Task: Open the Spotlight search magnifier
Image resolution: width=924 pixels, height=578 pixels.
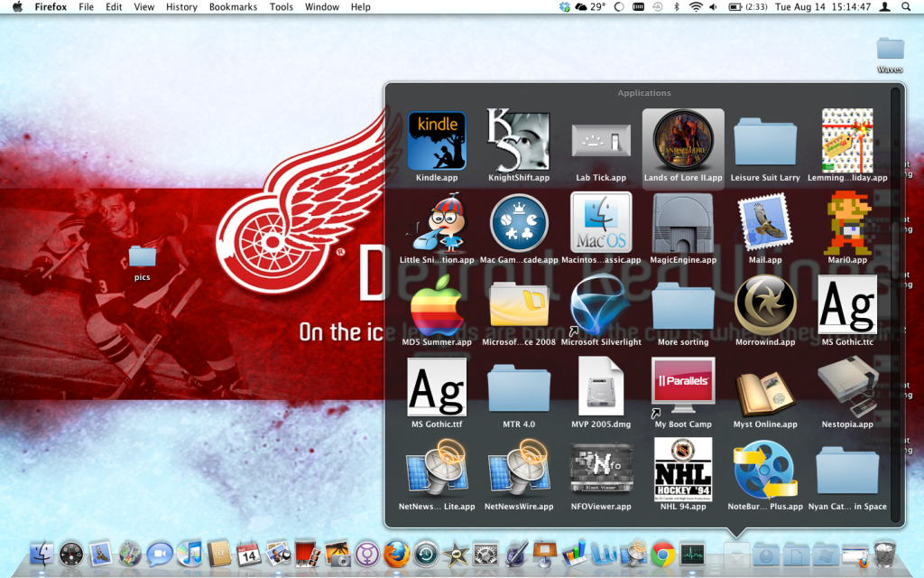Action: pyautogui.click(x=906, y=7)
